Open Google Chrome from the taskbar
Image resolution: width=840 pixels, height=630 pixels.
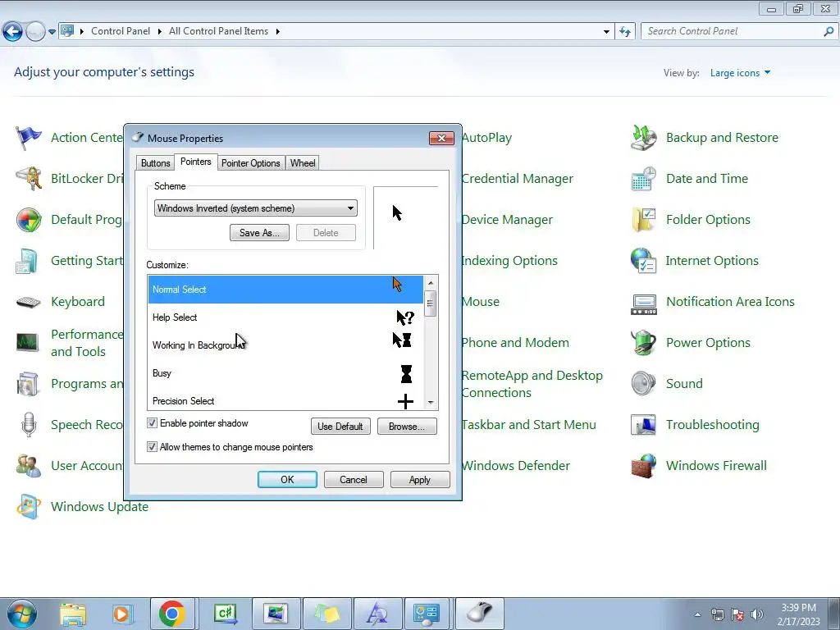tap(172, 614)
